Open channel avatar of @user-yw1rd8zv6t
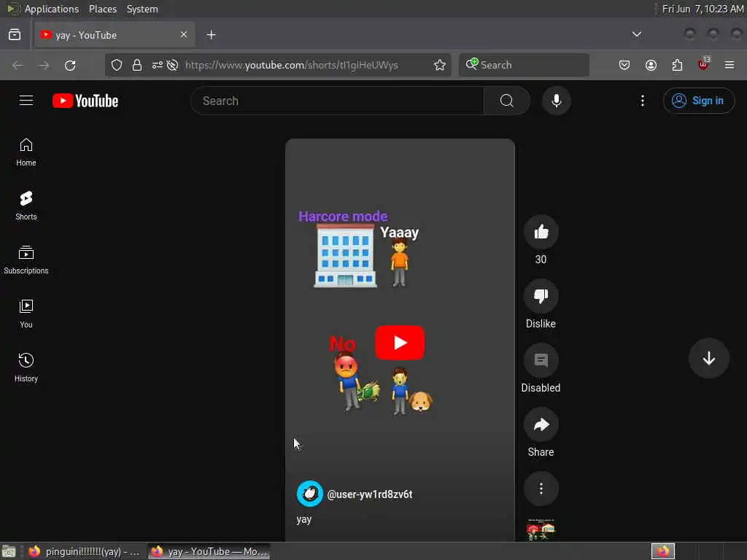 309,494
